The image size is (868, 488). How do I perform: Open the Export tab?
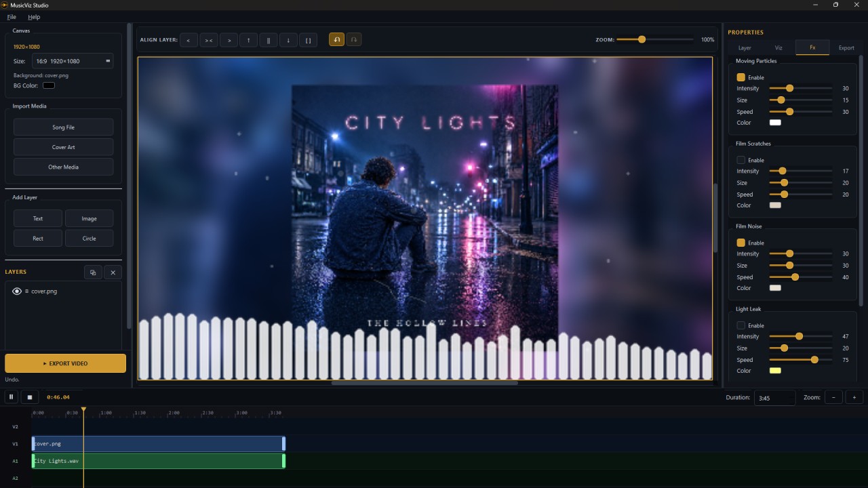coord(846,48)
